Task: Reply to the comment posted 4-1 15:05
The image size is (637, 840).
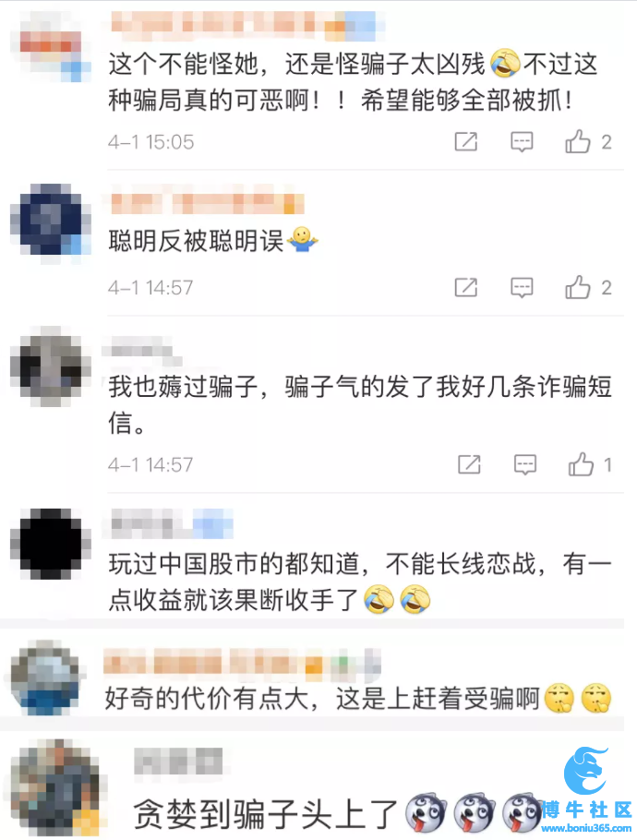Action: pos(522,142)
